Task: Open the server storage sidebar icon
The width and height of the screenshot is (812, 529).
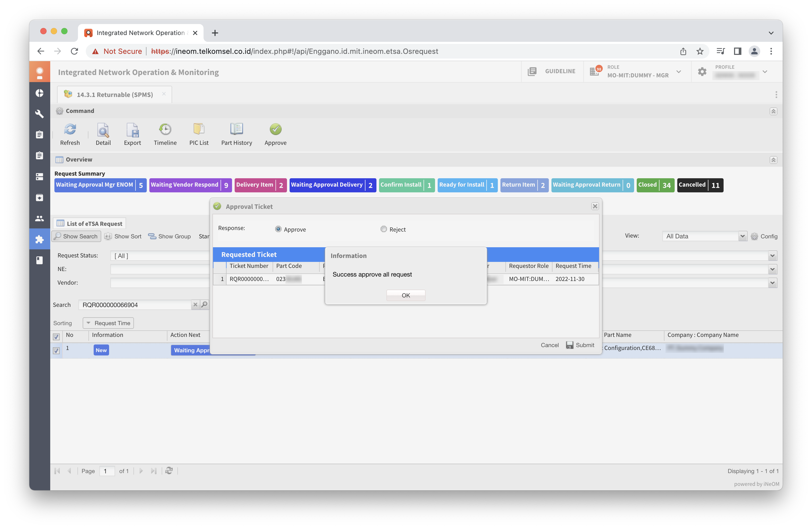Action: pos(40,177)
